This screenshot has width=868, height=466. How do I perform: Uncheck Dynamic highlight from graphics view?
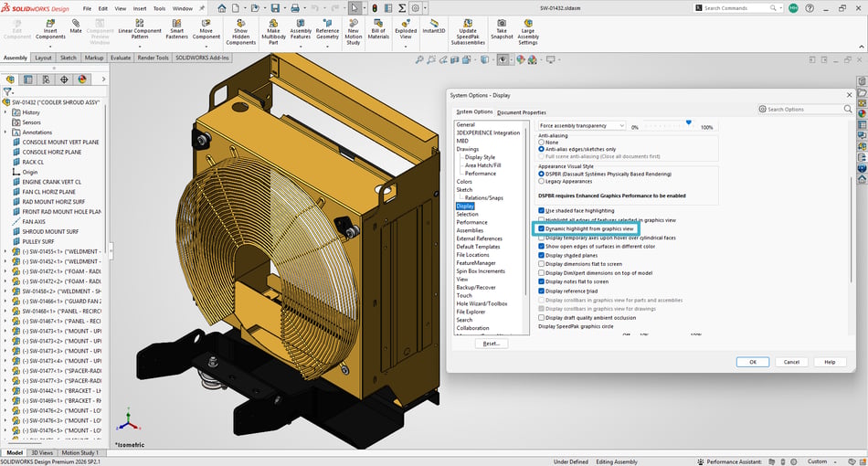click(x=542, y=228)
